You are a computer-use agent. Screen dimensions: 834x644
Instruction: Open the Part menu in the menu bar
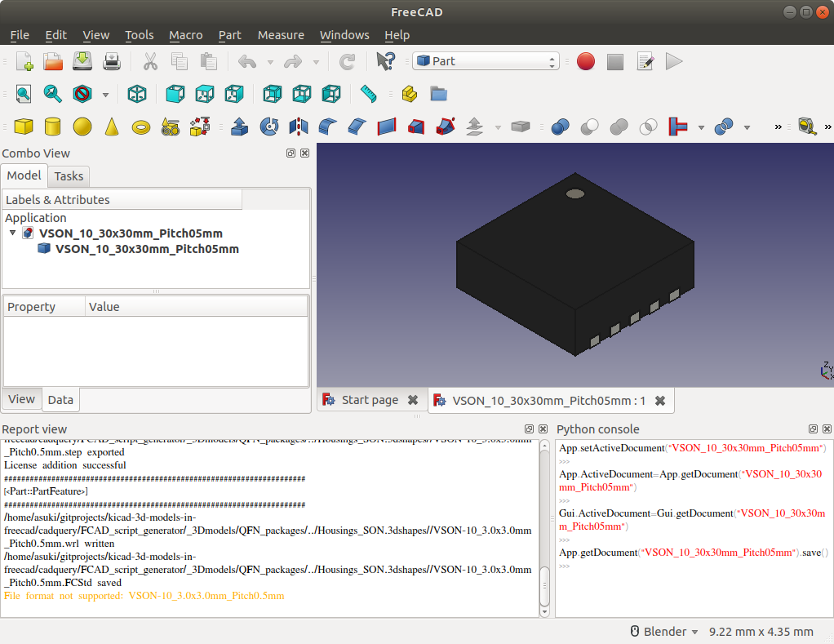(x=229, y=35)
